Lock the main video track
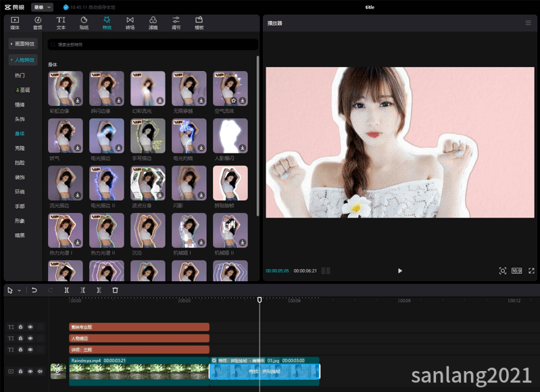Image resolution: width=540 pixels, height=392 pixels. pos(21,371)
